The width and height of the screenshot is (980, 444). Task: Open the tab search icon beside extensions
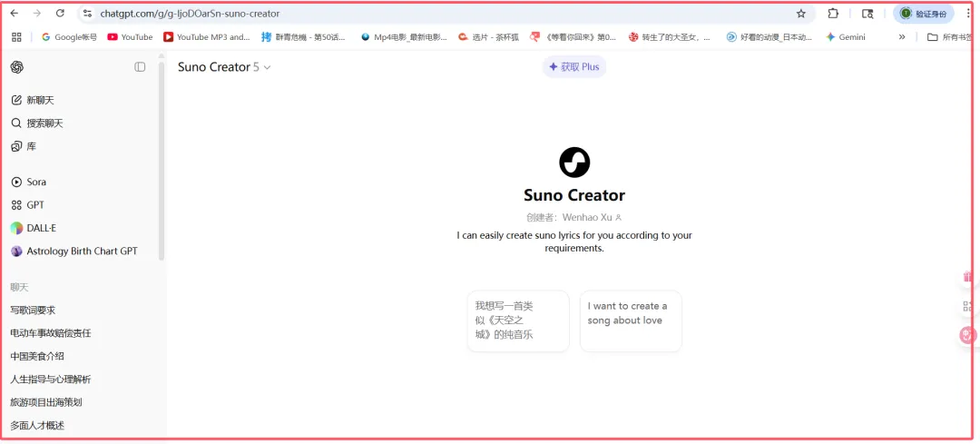(x=867, y=13)
